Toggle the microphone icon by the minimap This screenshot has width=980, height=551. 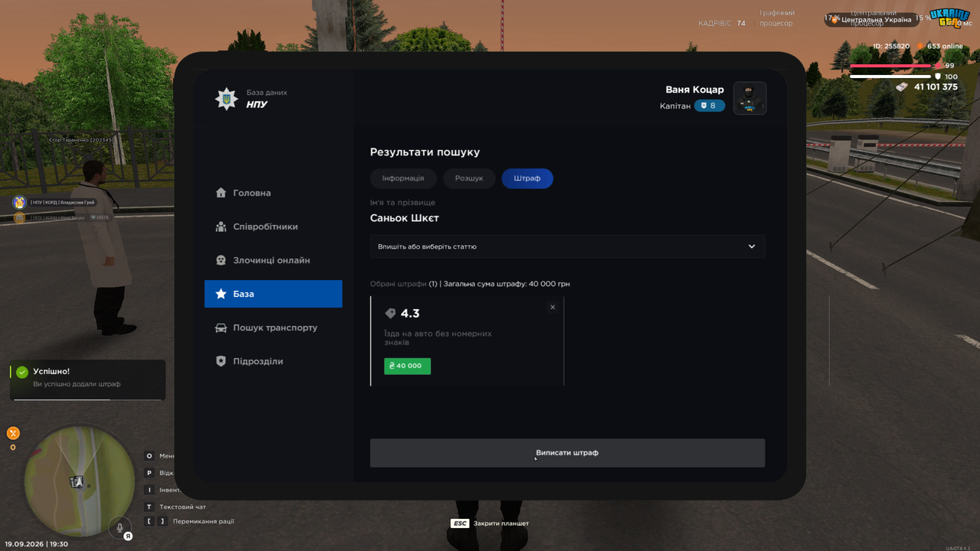[x=119, y=527]
